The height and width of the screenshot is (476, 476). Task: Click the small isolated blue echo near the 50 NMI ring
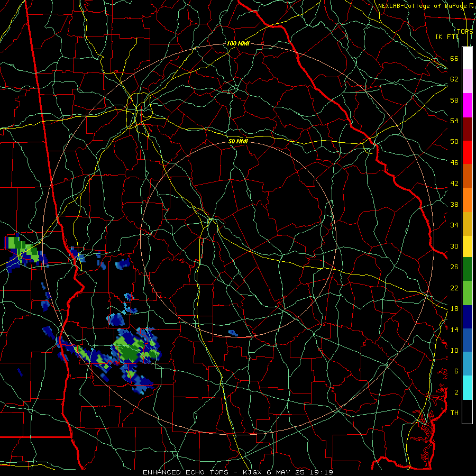(x=233, y=333)
